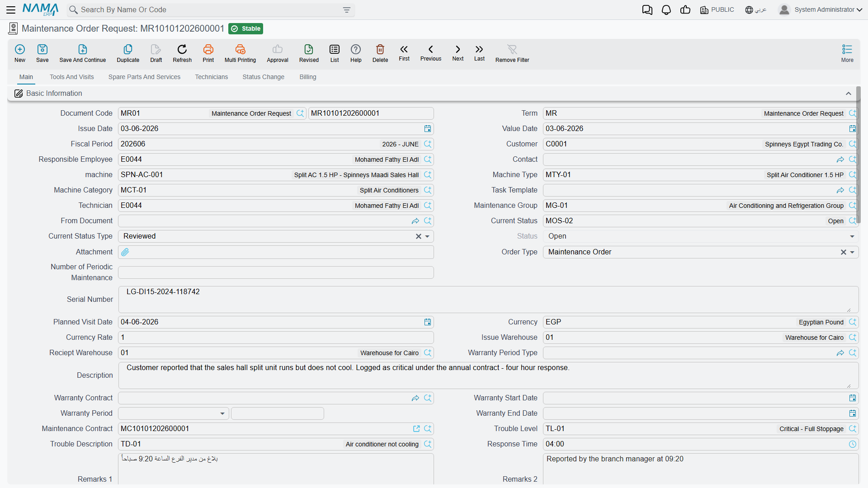Open the Technicians tab

pos(212,77)
